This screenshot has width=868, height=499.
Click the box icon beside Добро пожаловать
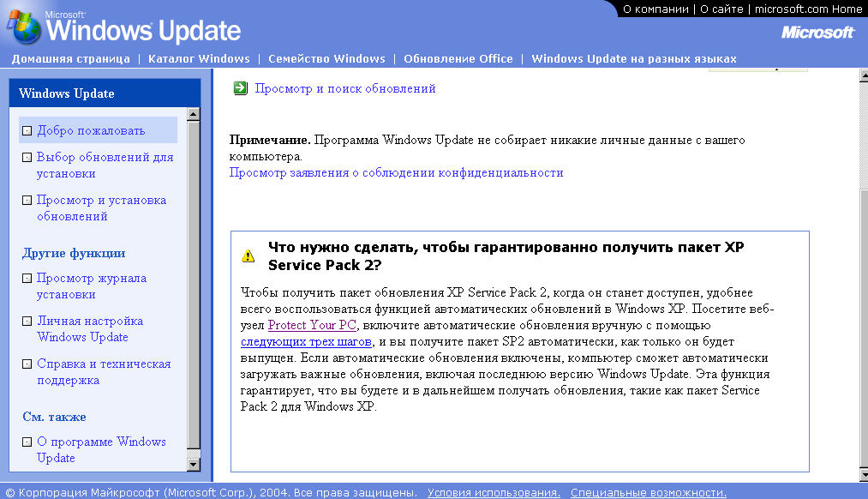[27, 130]
